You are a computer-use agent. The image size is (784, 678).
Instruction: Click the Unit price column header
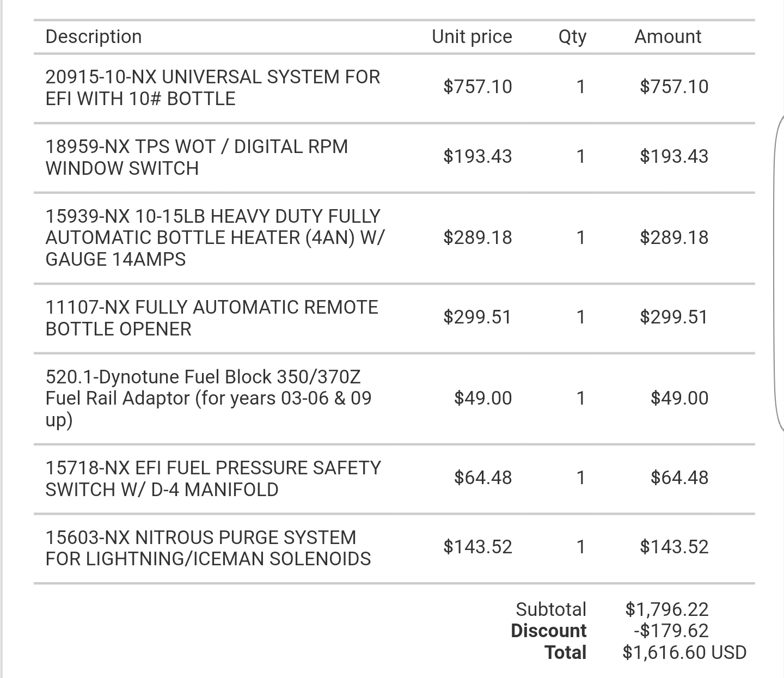(471, 36)
